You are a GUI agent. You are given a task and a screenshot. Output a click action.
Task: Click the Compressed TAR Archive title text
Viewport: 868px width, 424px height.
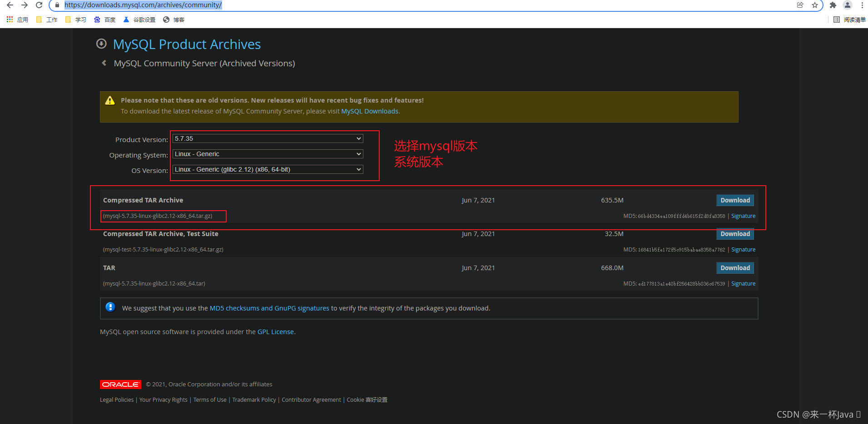[143, 200]
